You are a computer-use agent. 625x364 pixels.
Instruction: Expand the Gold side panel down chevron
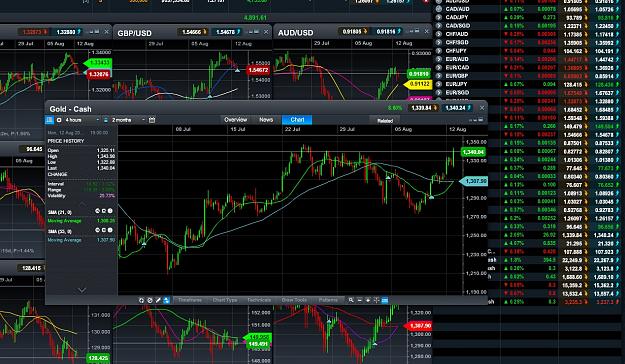click(81, 290)
